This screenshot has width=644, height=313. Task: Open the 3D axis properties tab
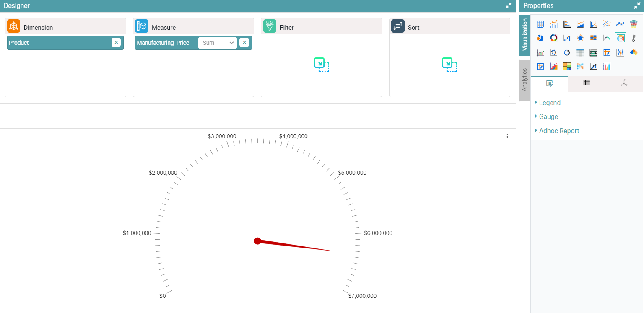624,83
